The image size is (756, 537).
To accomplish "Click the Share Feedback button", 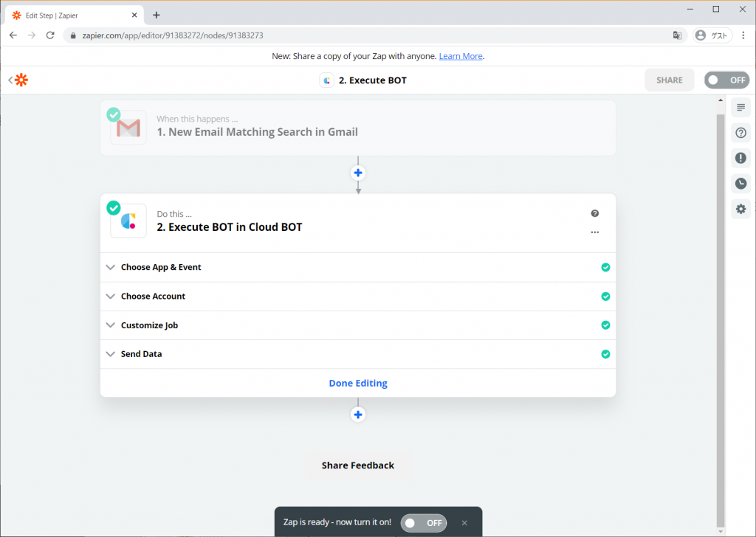I will coord(358,465).
